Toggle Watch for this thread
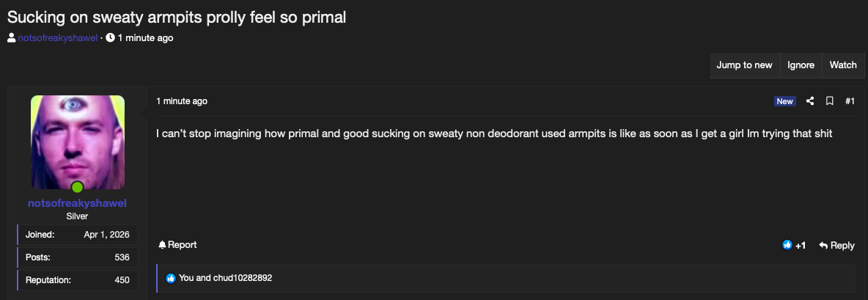Screen dimensions: 868x300 click(842, 65)
